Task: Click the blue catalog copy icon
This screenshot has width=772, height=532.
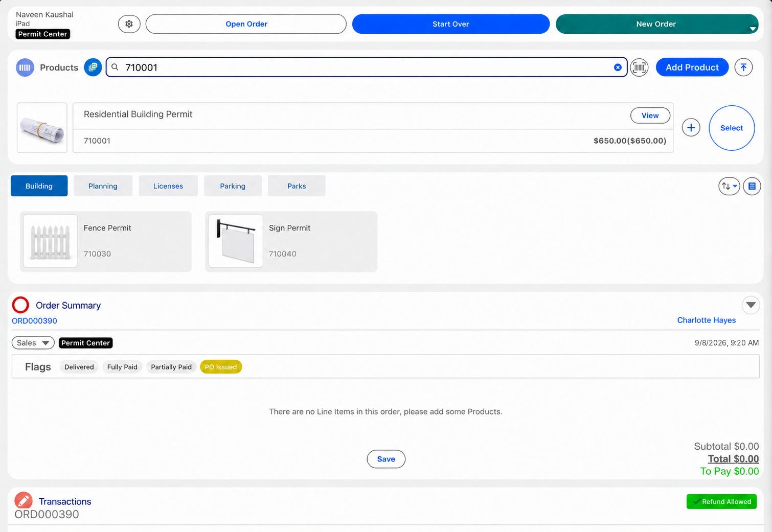Action: (x=93, y=67)
